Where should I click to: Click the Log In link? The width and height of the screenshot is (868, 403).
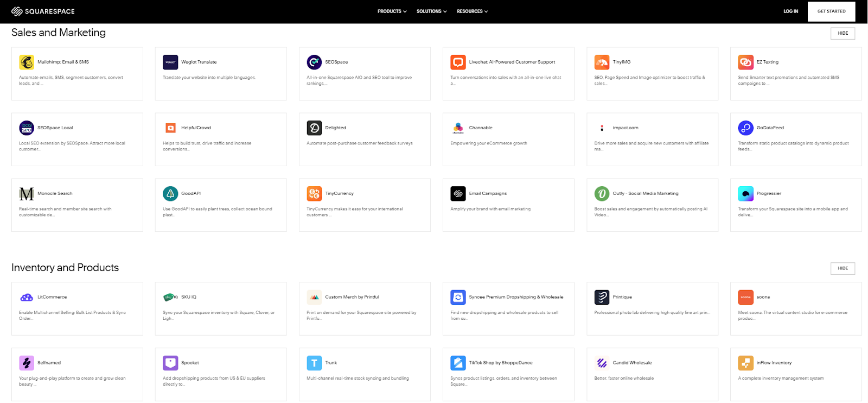(790, 11)
